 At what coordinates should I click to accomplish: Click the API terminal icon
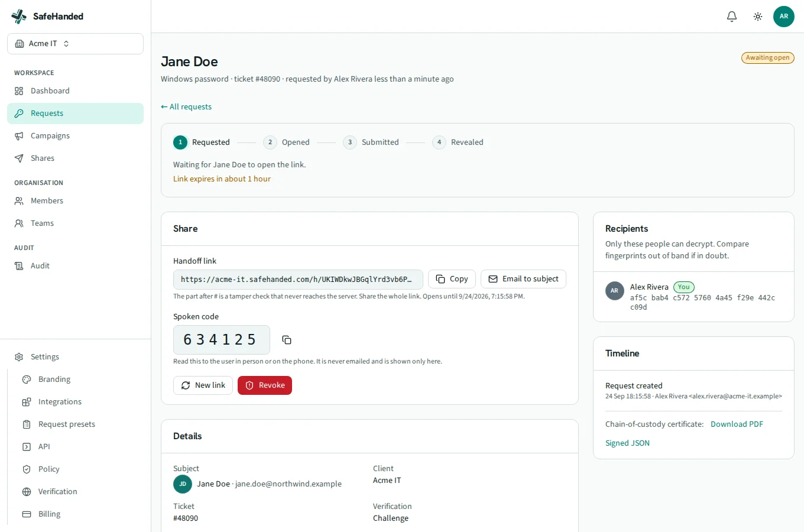click(x=27, y=447)
